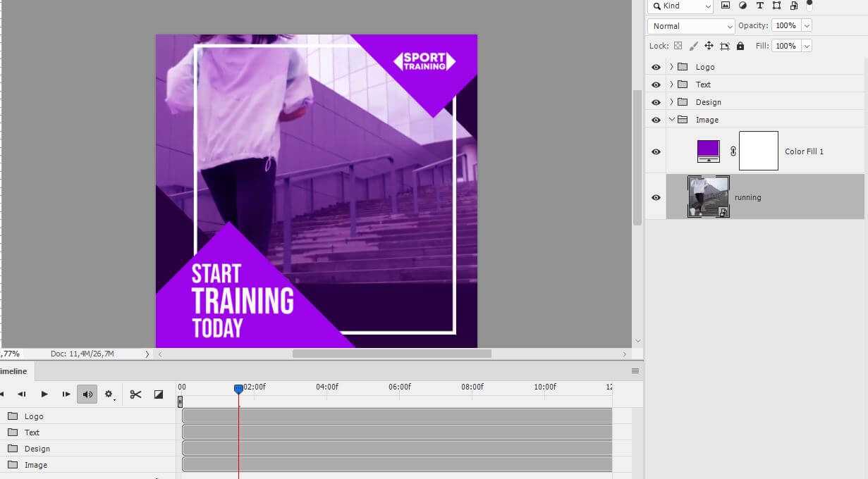Click the split at playhead scissors icon
This screenshot has width=868, height=479.
pos(135,394)
